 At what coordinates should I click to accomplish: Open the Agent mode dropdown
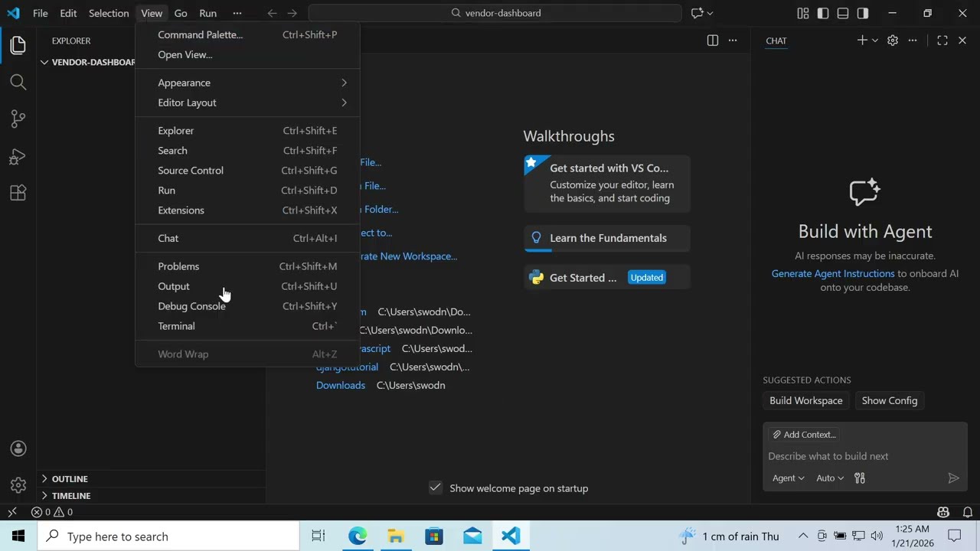pyautogui.click(x=788, y=478)
